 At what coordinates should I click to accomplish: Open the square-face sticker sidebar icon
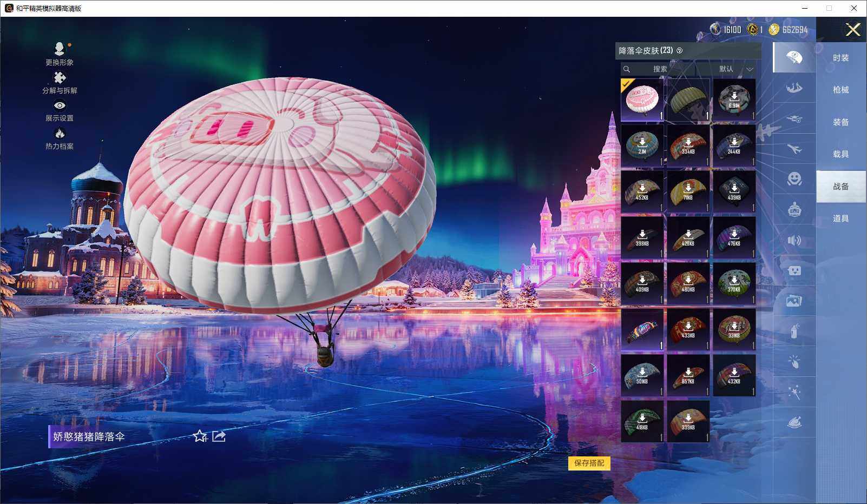794,270
